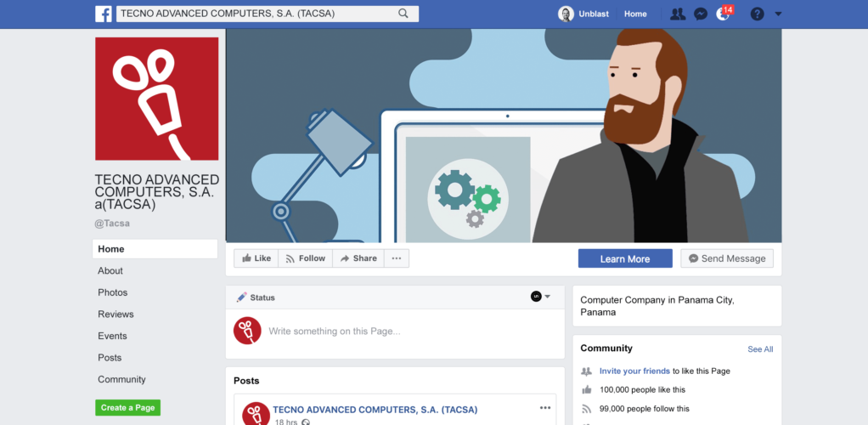The image size is (868, 425).
Task: Click the post's public globe icon
Action: tap(306, 422)
